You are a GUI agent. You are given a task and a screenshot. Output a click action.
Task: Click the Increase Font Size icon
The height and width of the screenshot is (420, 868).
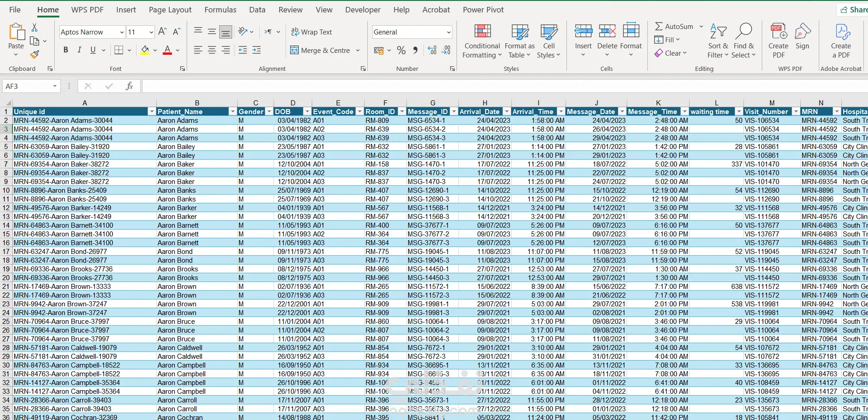(162, 32)
